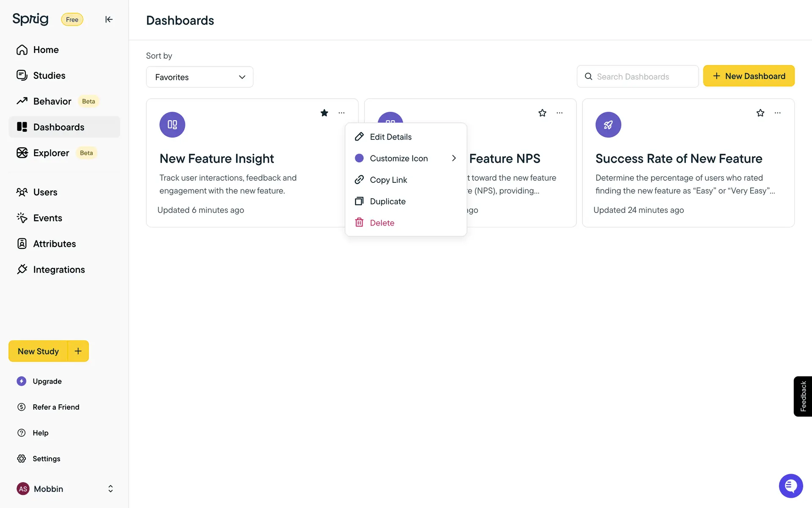Favorite the Feature NPS dashboard star
This screenshot has height=508, width=812.
pos(542,113)
